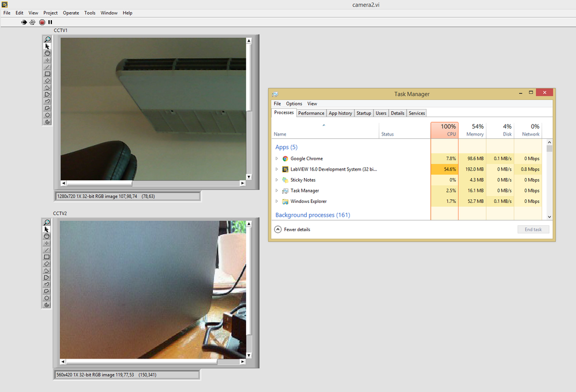Expand the Sticky Notes process row
This screenshot has width=576, height=392.
277,180
